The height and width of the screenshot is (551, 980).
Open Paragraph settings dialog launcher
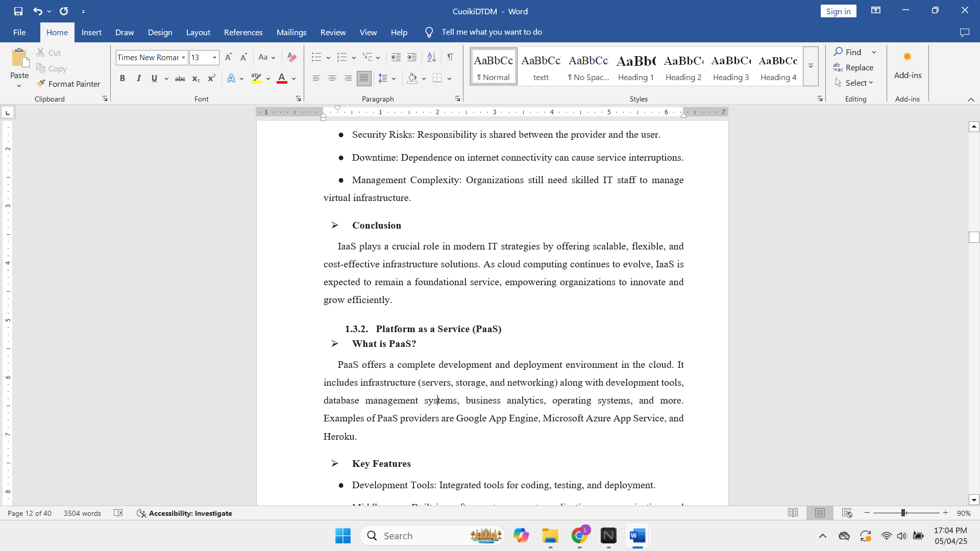click(x=457, y=99)
